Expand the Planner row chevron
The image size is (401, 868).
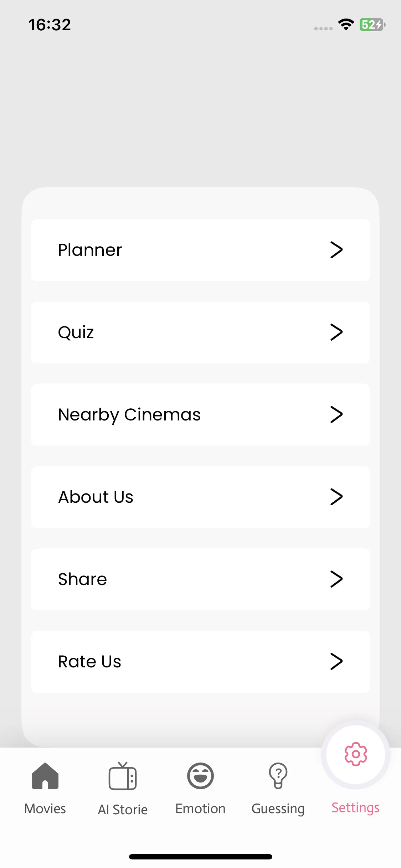336,250
